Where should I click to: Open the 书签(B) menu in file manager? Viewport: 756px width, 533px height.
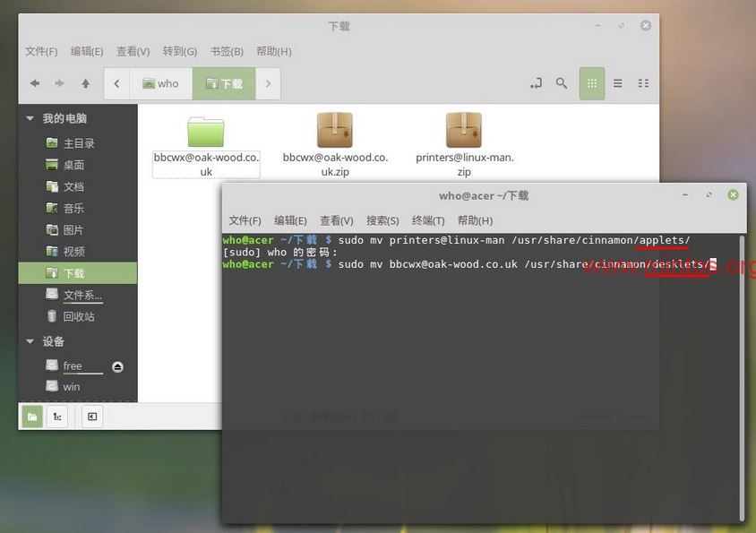click(227, 51)
